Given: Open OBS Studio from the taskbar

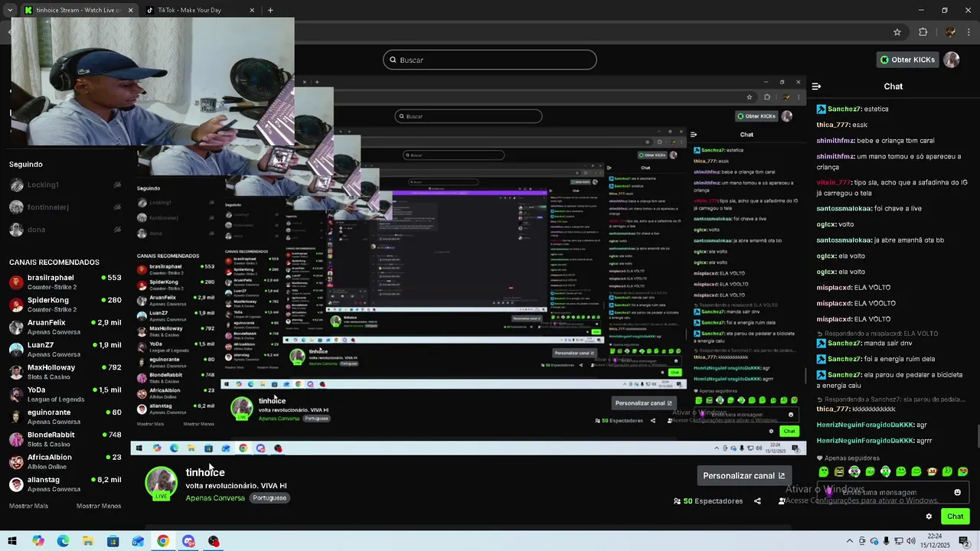Looking at the screenshot, I should 214,541.
